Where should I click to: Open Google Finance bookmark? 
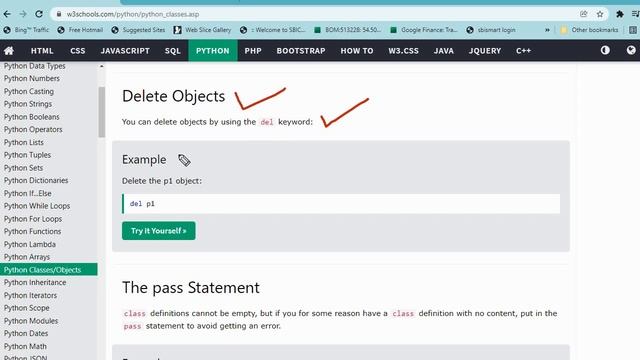coord(424,30)
